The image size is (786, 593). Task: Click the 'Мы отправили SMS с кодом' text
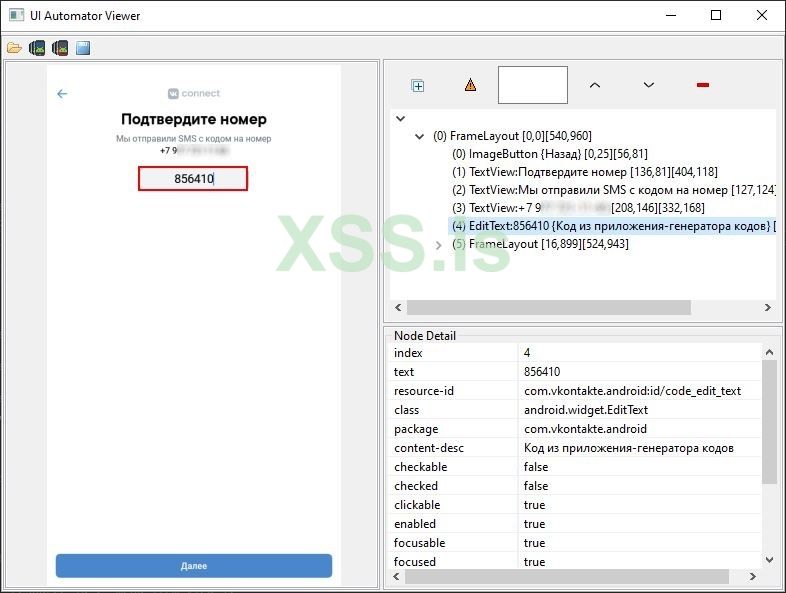pos(193,138)
